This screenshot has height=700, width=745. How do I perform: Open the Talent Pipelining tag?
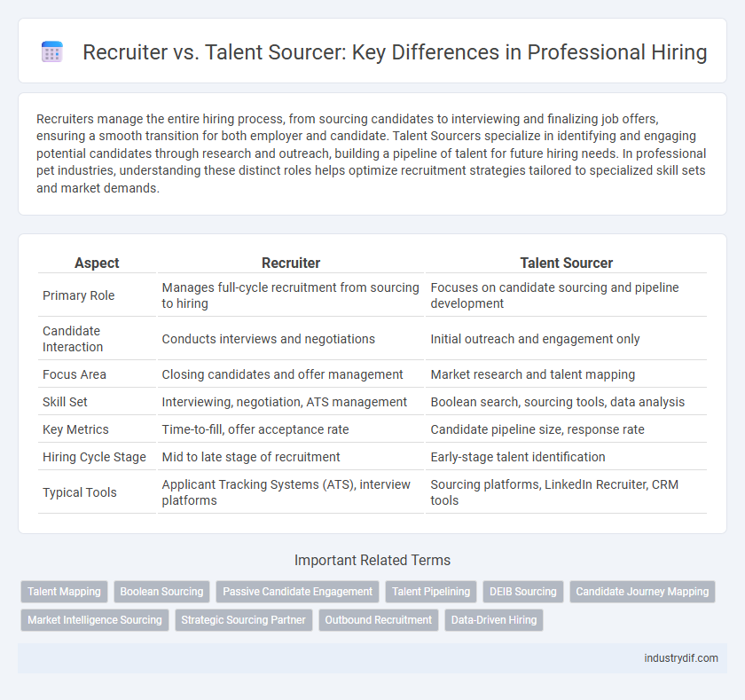point(431,592)
